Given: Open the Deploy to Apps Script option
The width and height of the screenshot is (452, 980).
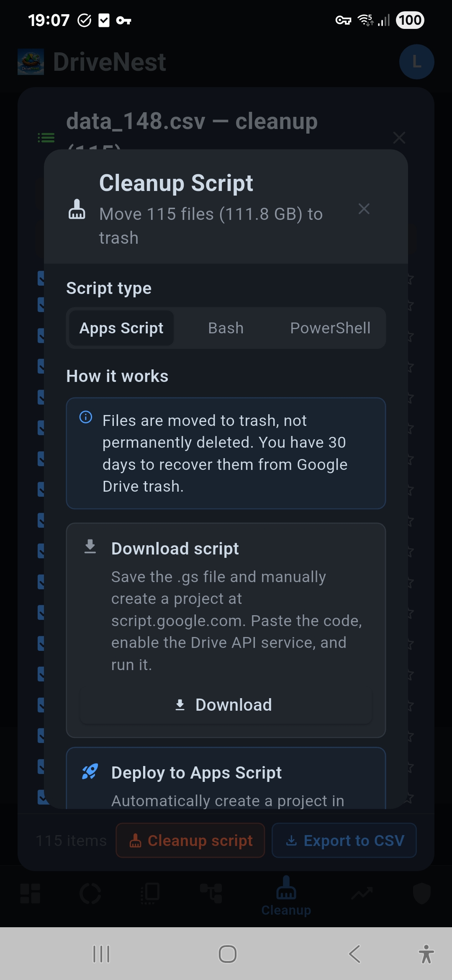Looking at the screenshot, I should point(226,778).
